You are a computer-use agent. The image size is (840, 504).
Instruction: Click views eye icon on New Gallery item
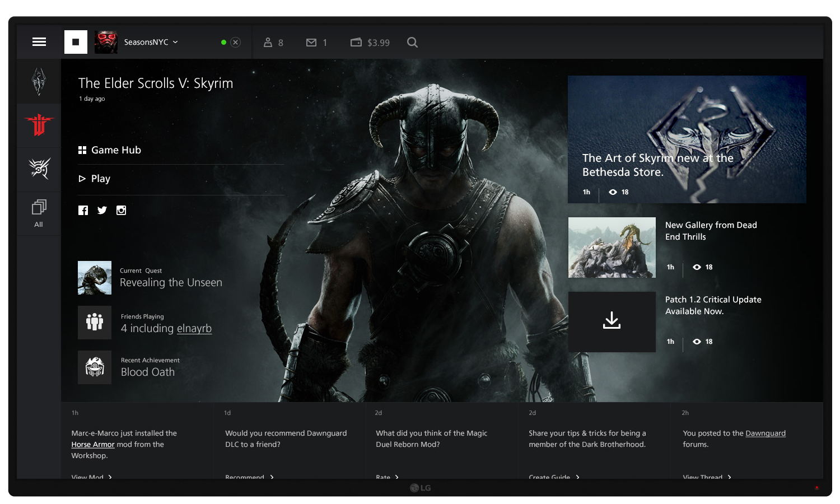(697, 267)
